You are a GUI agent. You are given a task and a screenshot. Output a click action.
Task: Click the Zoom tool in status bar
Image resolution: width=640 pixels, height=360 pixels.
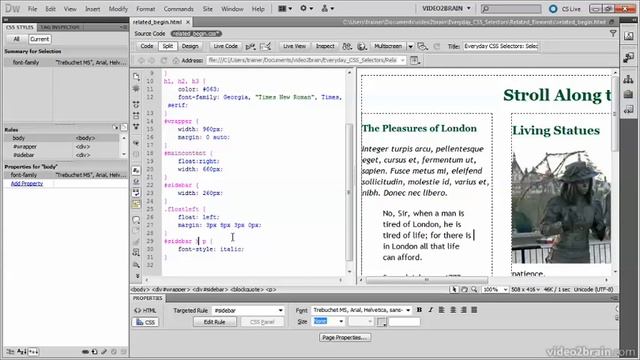[x=474, y=289]
